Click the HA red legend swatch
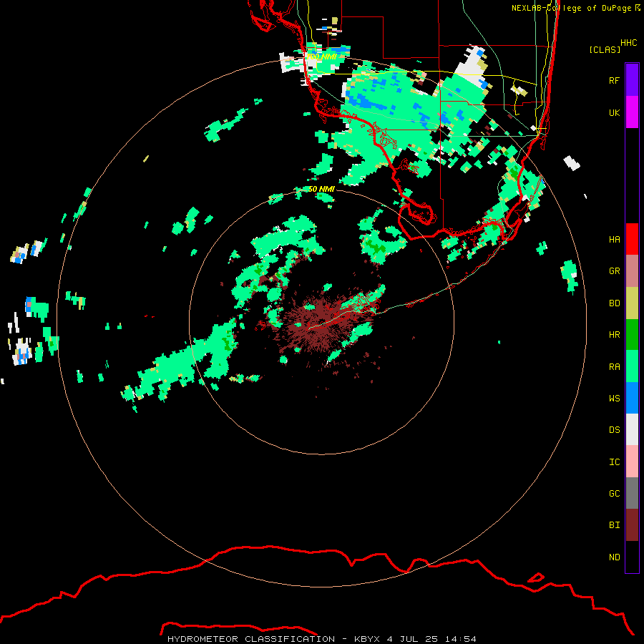 [632, 239]
